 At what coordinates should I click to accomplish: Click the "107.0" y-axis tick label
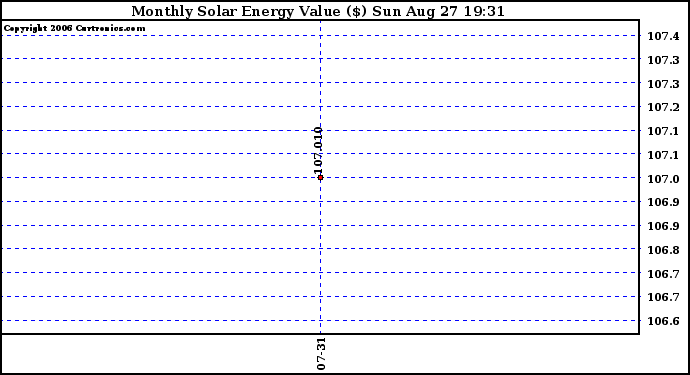(x=663, y=179)
